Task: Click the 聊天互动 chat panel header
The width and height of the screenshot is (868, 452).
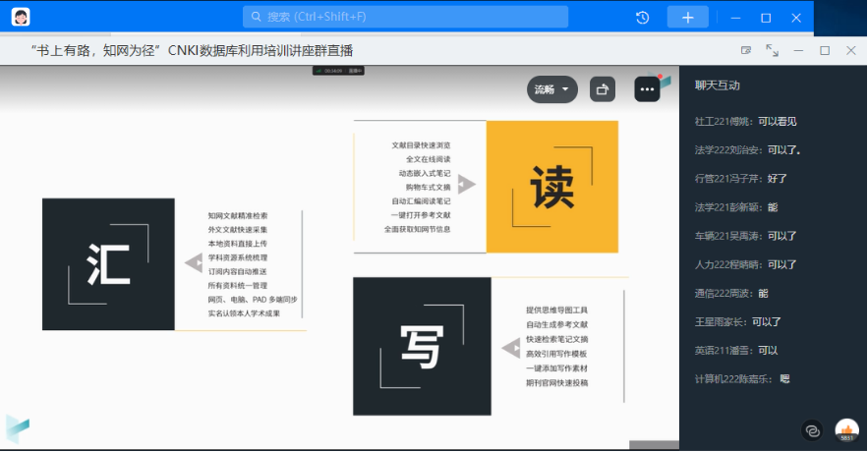Action: 717,85
